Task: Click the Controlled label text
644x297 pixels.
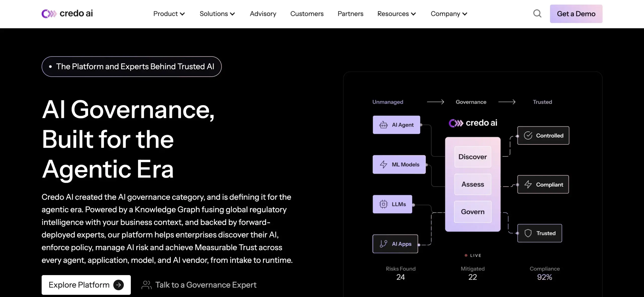Action: [x=550, y=136]
